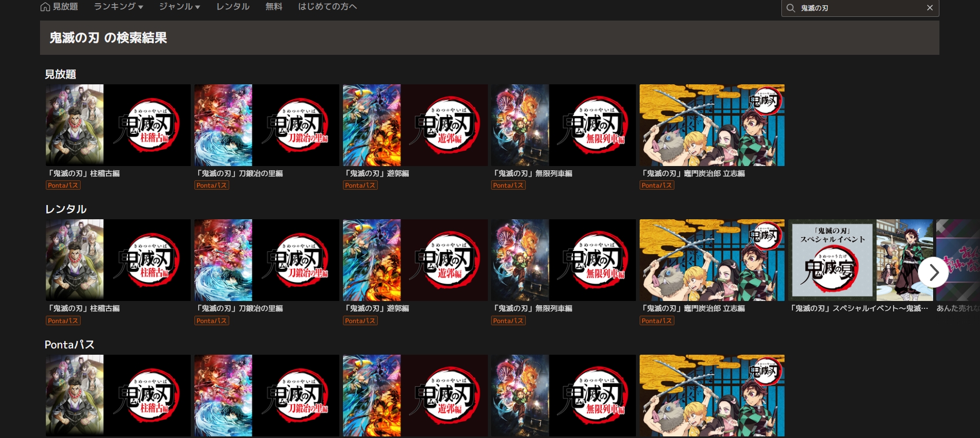
Task: Click Pontaパス badge under 見放題 遊郭編
Action: tap(360, 186)
